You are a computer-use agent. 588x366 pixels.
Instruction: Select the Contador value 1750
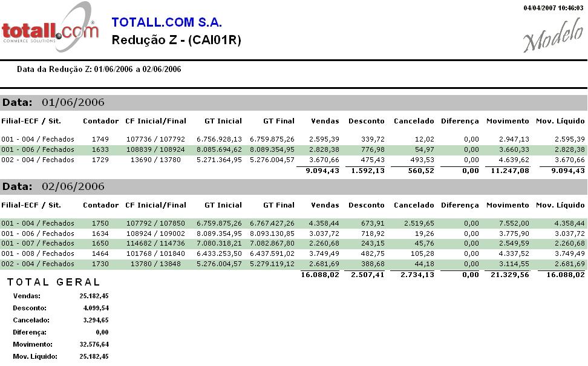pos(100,223)
